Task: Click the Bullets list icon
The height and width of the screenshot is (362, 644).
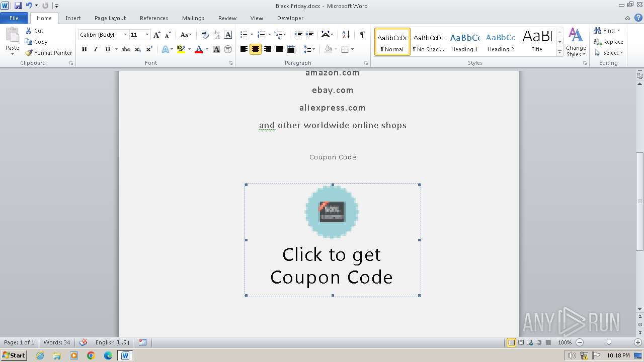Action: pos(244,35)
